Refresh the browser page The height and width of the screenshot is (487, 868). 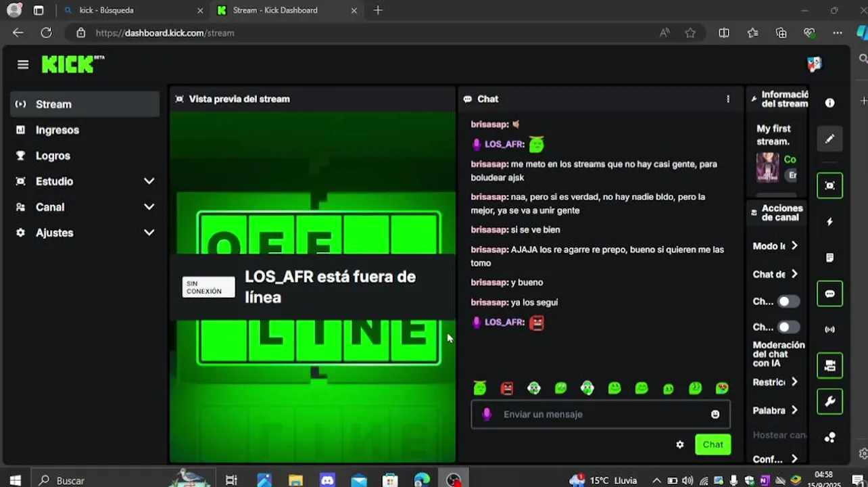(46, 32)
